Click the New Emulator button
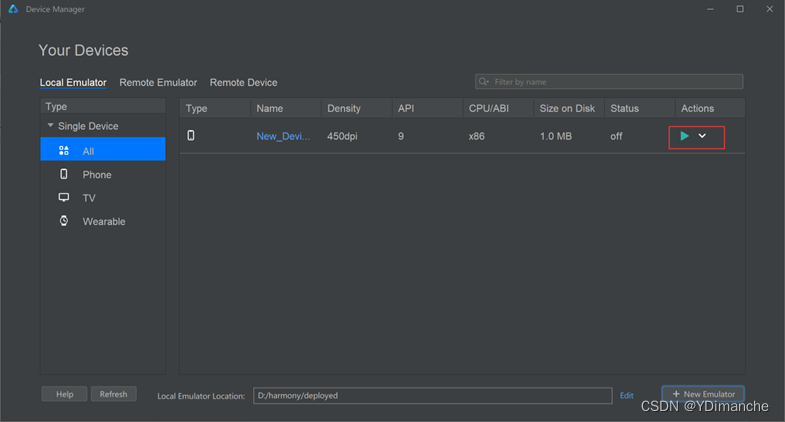 (703, 394)
